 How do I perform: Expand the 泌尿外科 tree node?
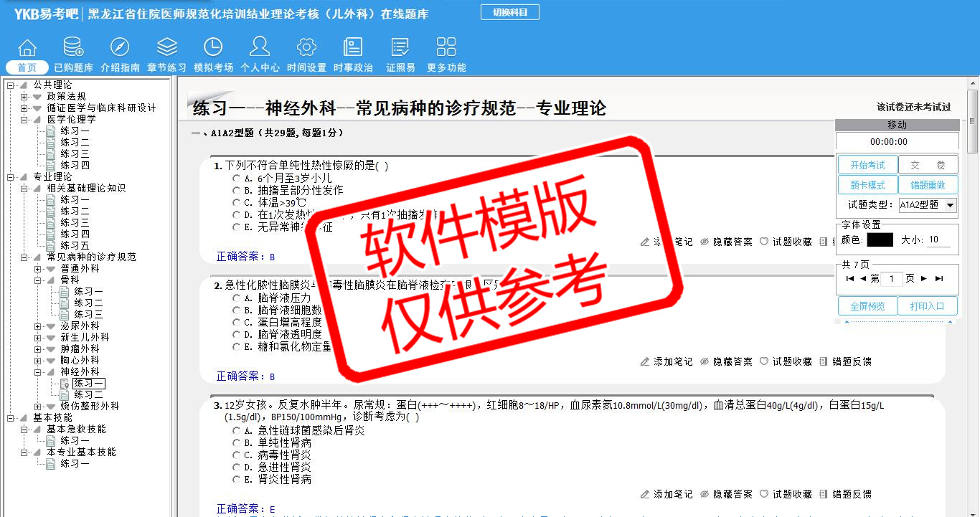(38, 326)
